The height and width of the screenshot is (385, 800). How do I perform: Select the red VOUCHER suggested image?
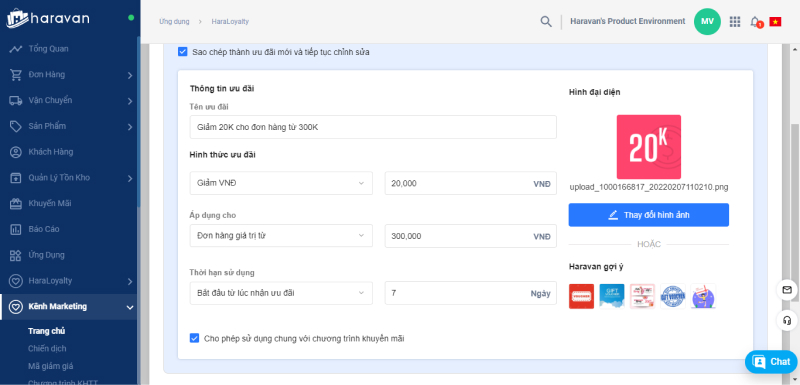click(x=581, y=296)
